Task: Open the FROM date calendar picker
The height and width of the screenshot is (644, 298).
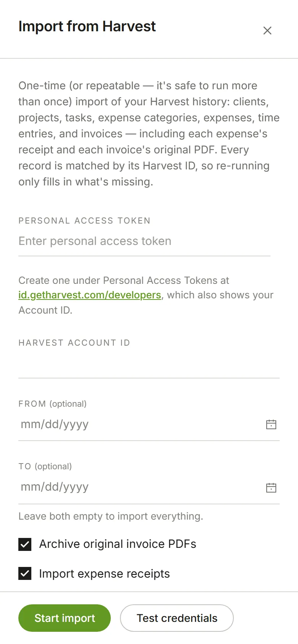Action: click(x=271, y=424)
